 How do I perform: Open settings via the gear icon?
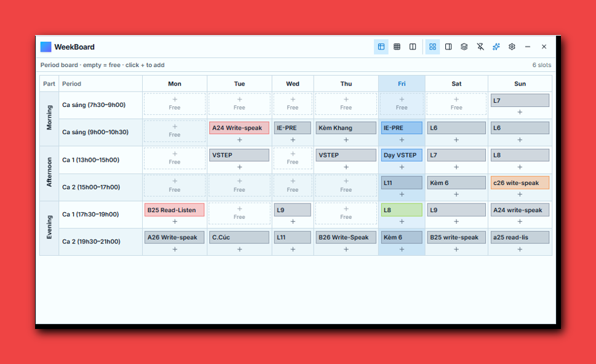[512, 47]
